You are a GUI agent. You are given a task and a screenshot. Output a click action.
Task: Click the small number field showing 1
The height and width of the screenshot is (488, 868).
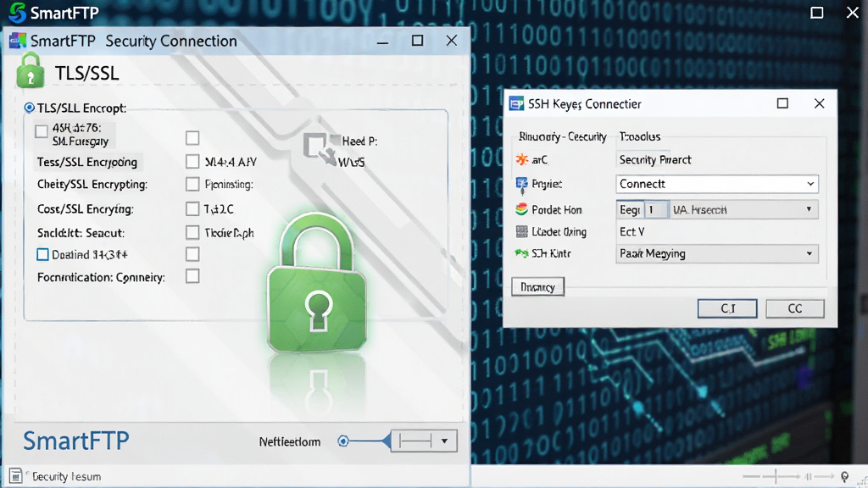coord(656,210)
